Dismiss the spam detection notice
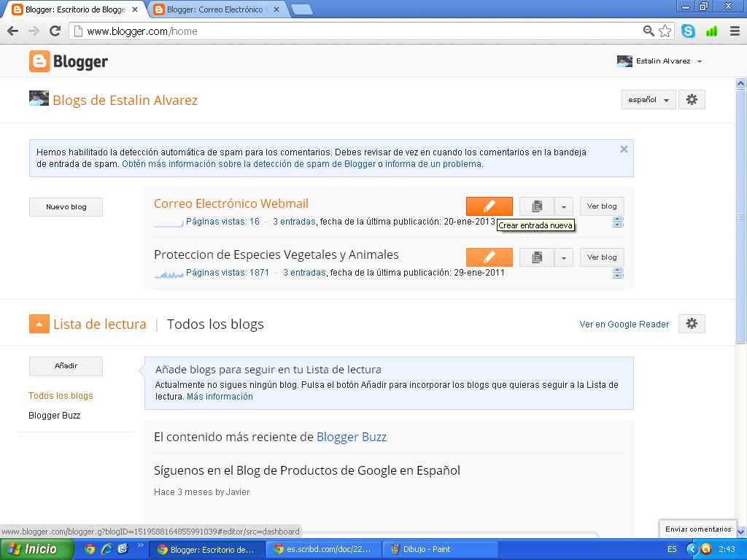 624,149
